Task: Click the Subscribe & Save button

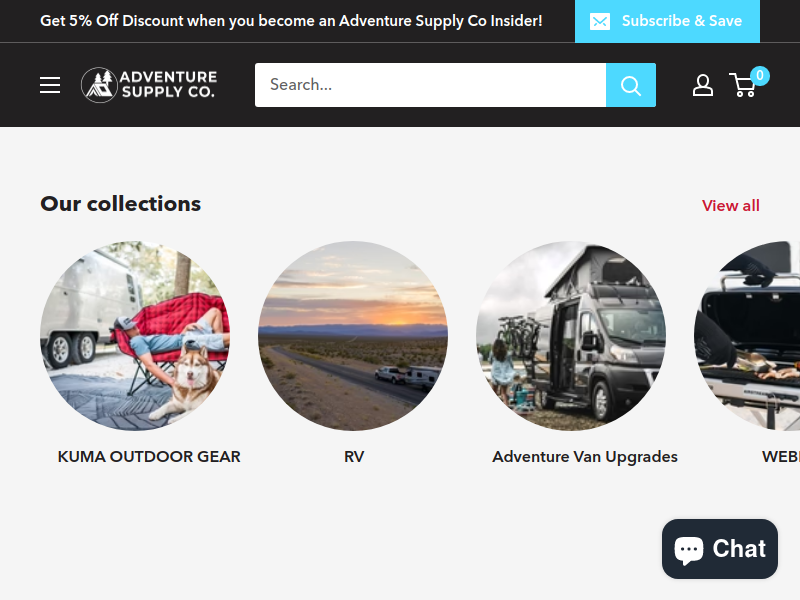Action: 667,21
